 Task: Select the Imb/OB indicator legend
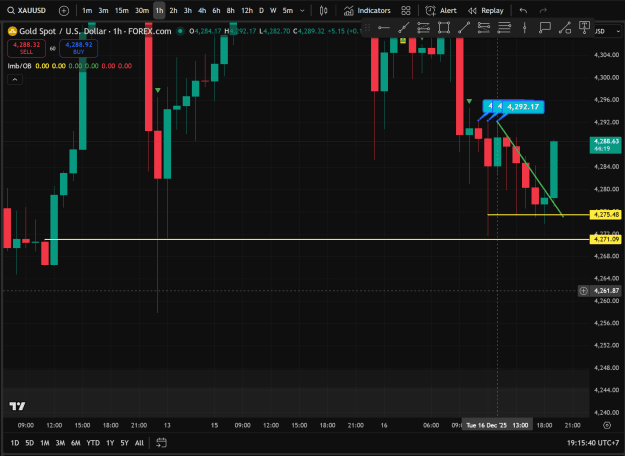[19, 66]
